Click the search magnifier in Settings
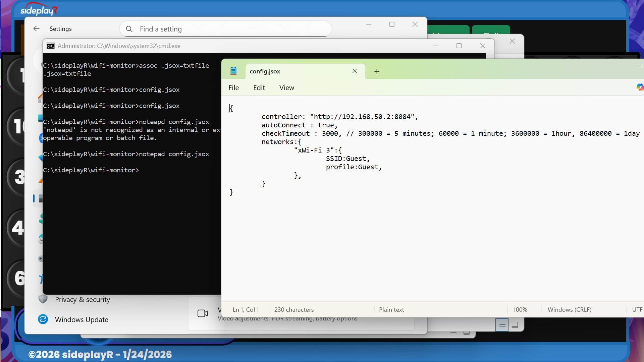Screen dimensions: 644x362 (x=129, y=29)
